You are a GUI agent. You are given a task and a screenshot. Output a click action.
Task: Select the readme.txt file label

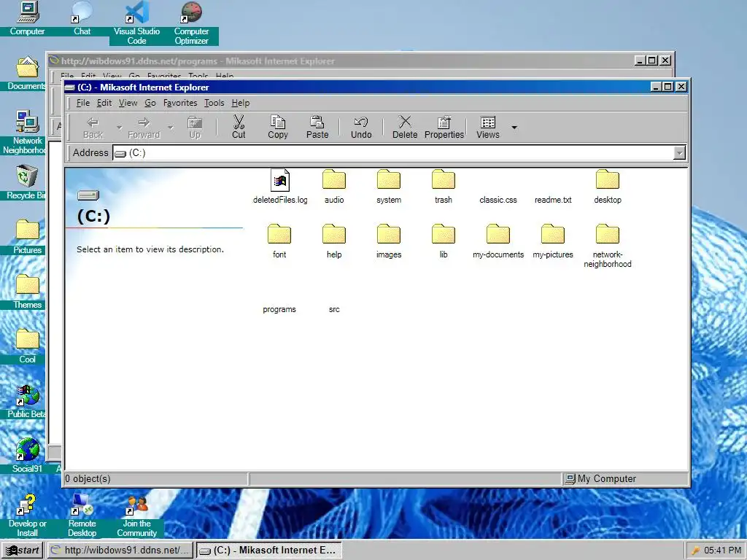(x=553, y=200)
